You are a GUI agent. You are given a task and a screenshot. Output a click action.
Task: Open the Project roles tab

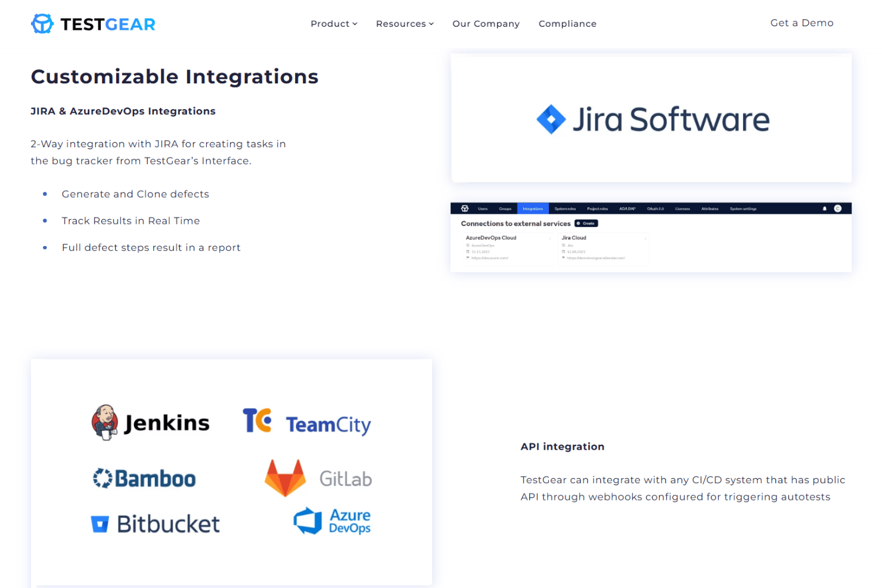point(597,209)
